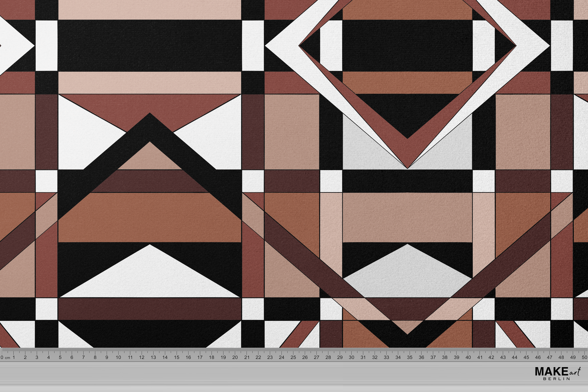Select the ruler mark labeled 35

[410, 357]
